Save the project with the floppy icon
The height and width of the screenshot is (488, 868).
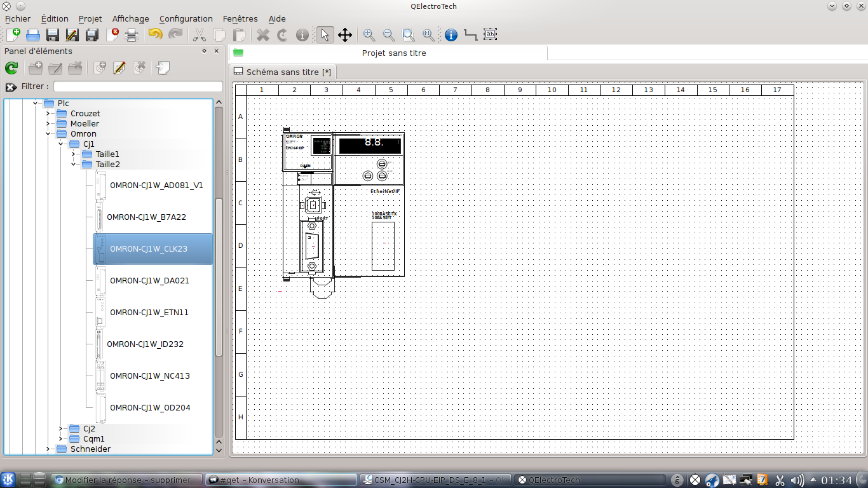[53, 35]
